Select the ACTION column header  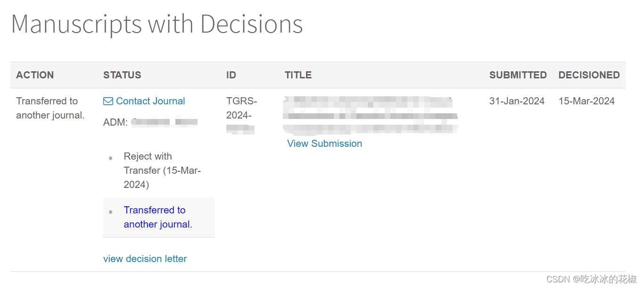(x=35, y=75)
